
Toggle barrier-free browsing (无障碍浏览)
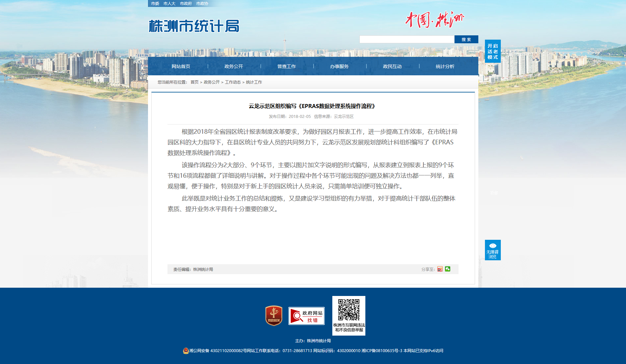pos(493,250)
